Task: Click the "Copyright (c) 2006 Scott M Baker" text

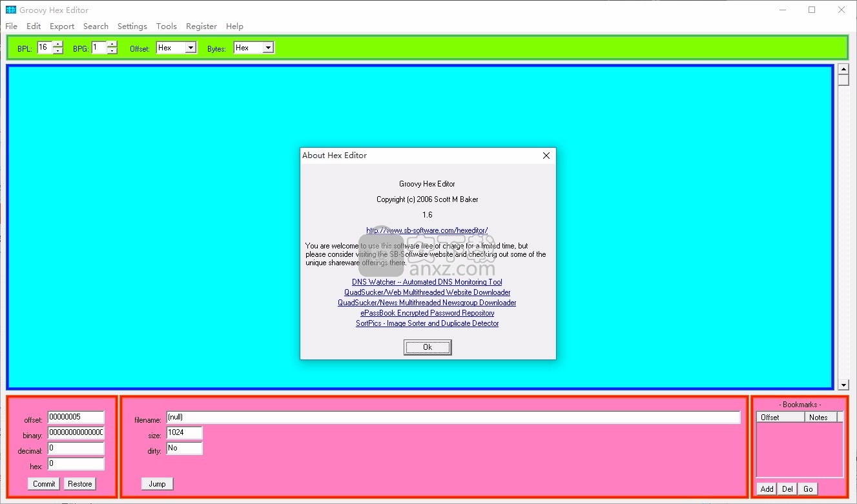Action: click(x=428, y=199)
